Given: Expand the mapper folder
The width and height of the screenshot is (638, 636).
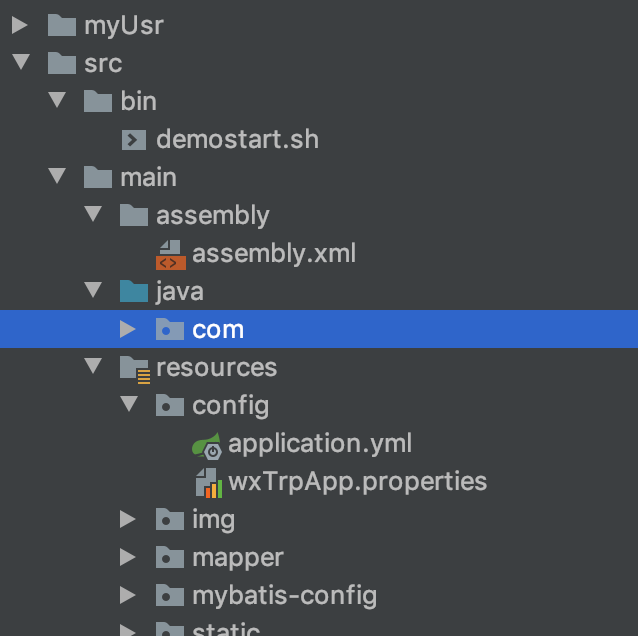Looking at the screenshot, I should click(x=128, y=557).
